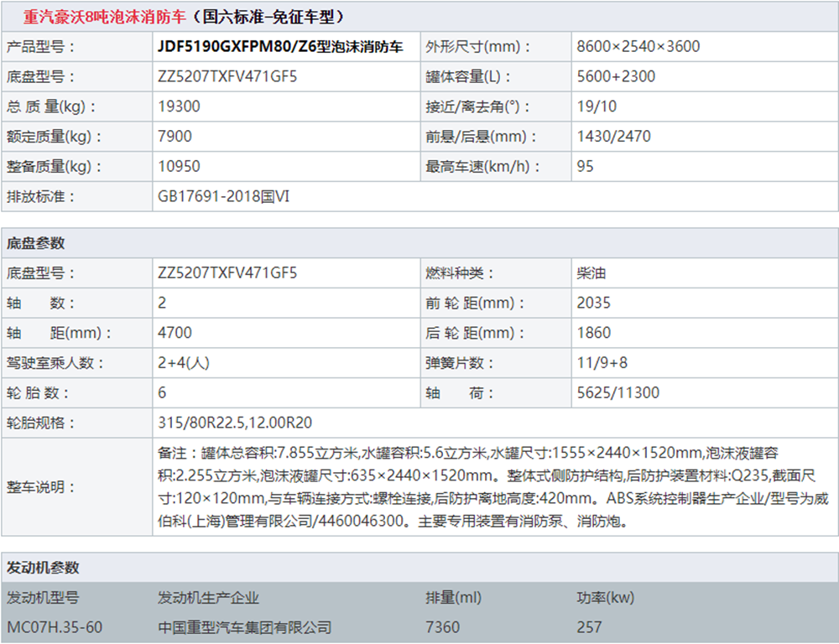The image size is (839, 644).
Task: Click the 整备质量(kg) label
Action: point(54,167)
